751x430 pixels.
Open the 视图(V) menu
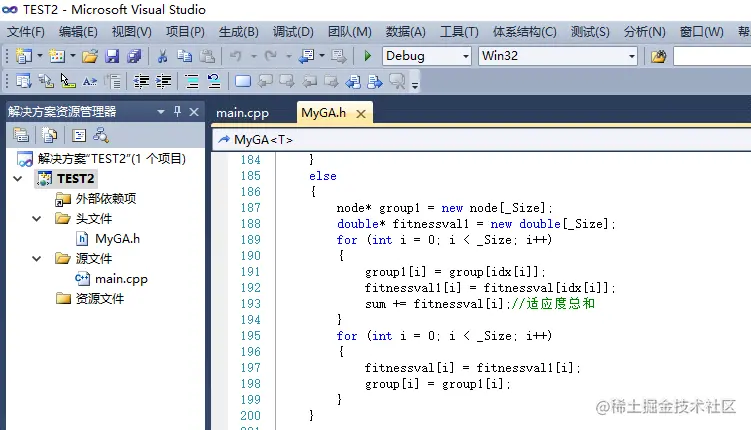[x=132, y=32]
